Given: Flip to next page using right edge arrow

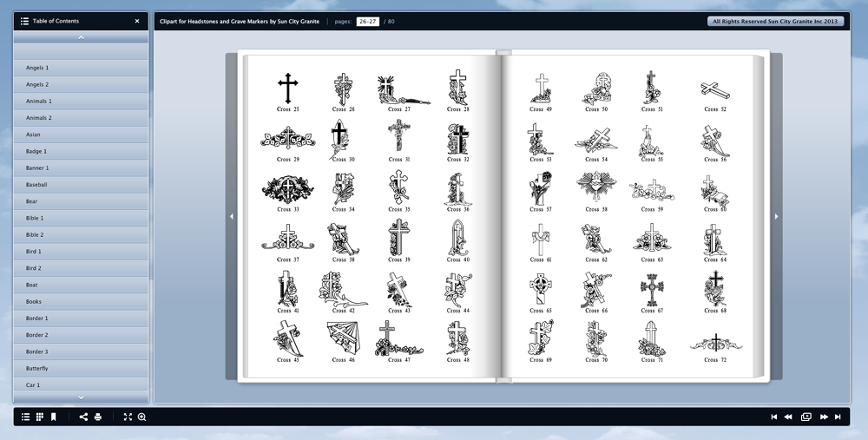Looking at the screenshot, I should pyautogui.click(x=776, y=217).
